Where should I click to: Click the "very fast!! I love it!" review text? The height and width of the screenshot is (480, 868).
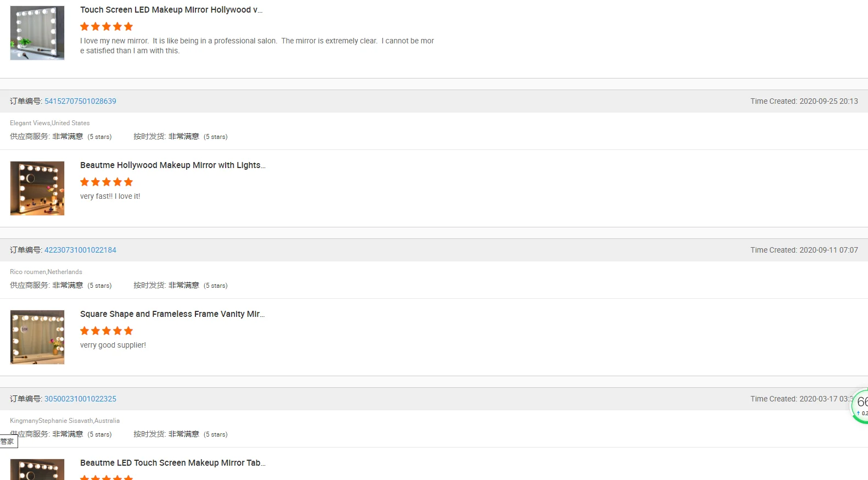tap(110, 196)
